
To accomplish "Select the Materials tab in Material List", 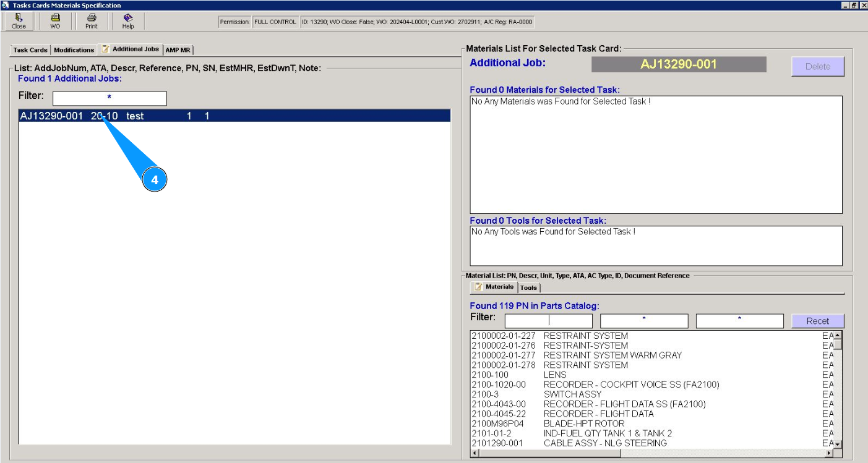I will point(494,287).
